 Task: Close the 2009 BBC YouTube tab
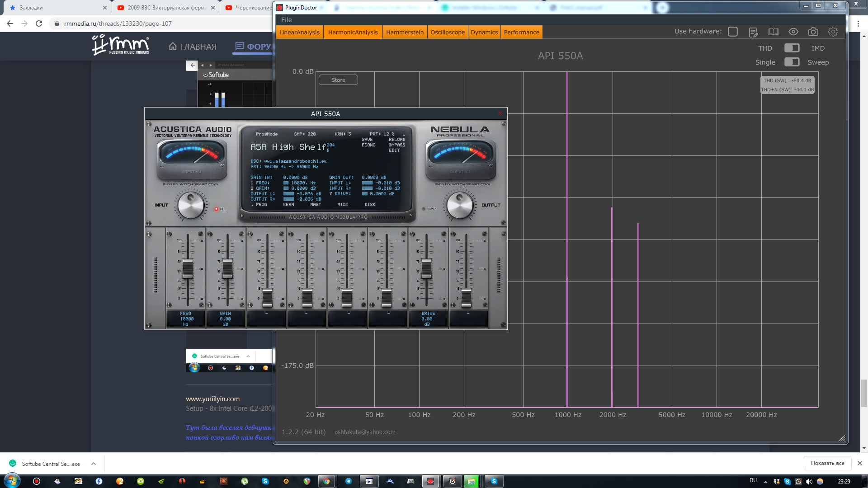point(212,8)
